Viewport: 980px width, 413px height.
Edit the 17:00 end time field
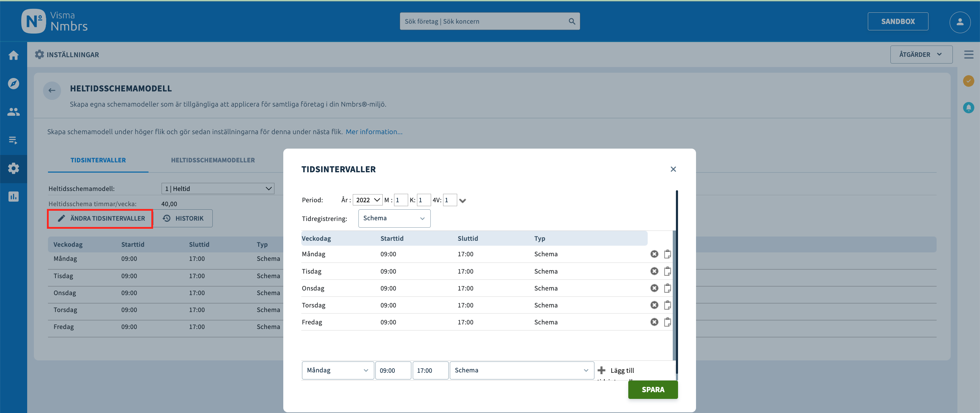(430, 370)
